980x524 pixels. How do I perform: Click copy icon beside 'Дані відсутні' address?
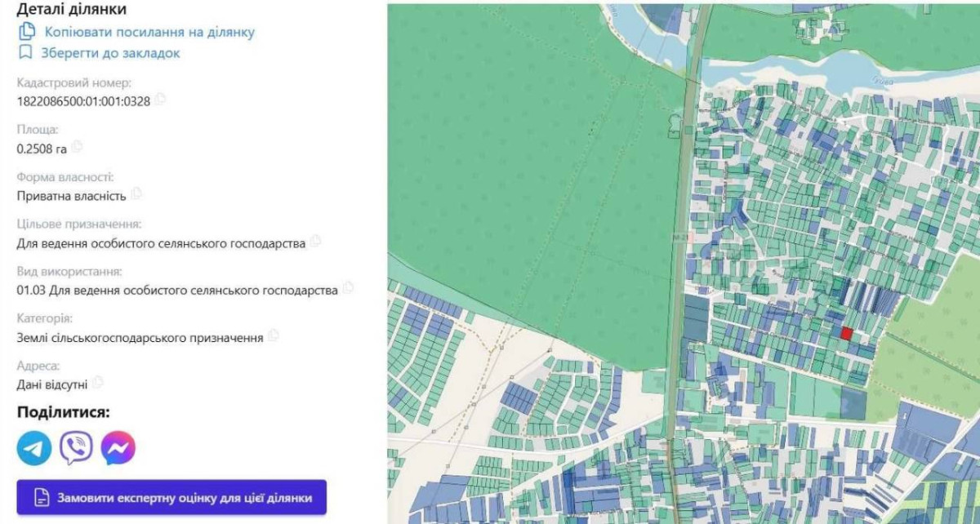[x=98, y=382]
